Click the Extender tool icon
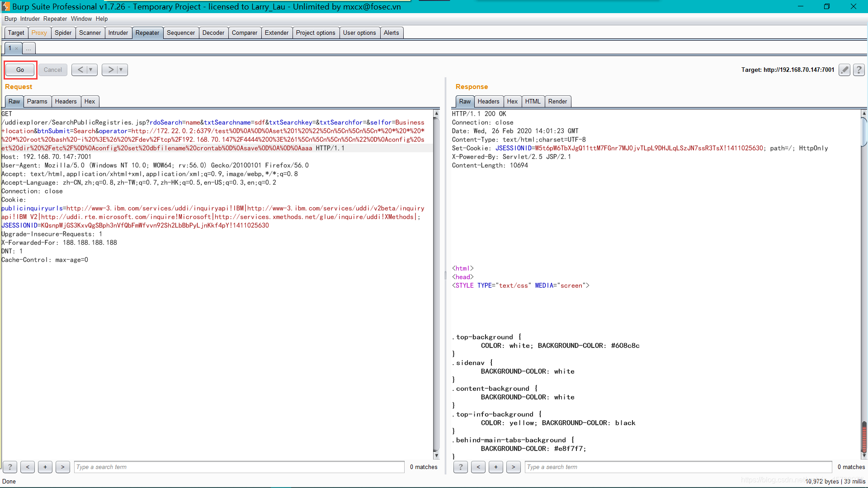This screenshot has width=868, height=488. (x=276, y=32)
